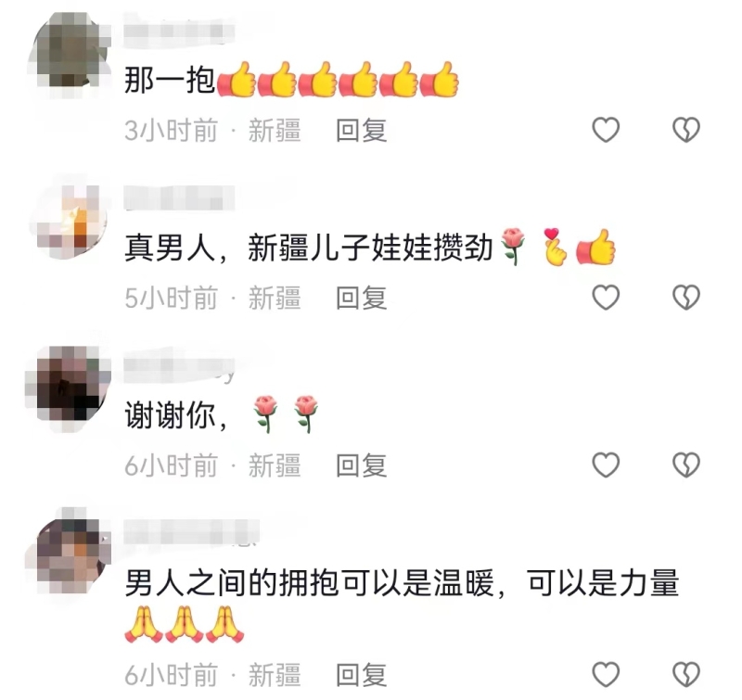Tap broken heart on '真男人' comment
This screenshot has height=700, width=742.
click(686, 297)
